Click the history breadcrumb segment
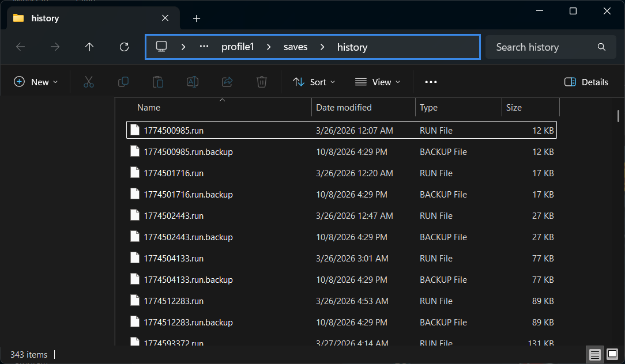625x364 pixels. click(352, 47)
